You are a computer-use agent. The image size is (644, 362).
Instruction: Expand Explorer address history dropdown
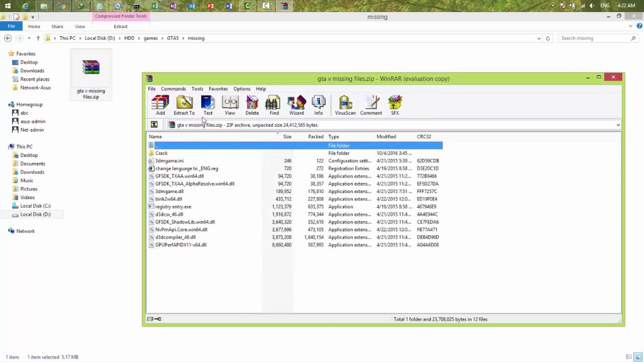tap(539, 38)
